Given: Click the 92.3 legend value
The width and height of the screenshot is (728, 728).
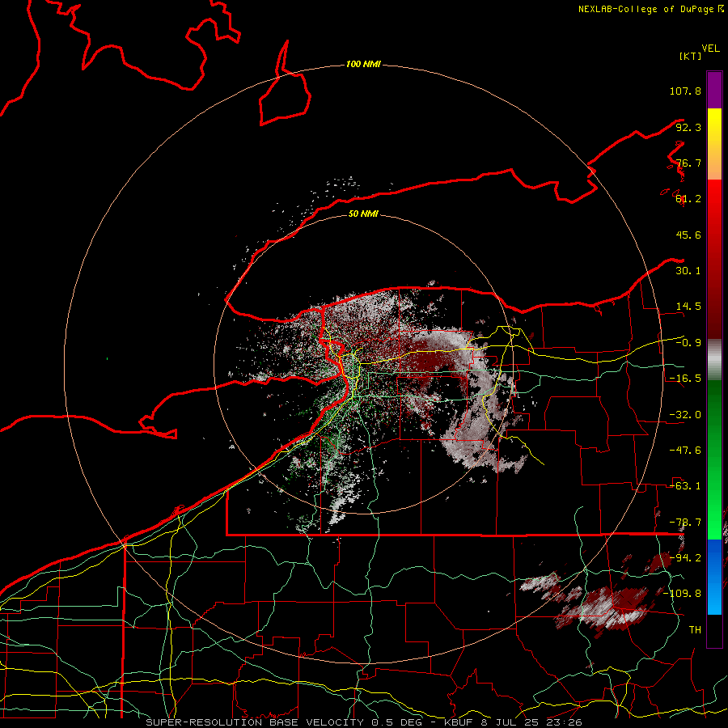Looking at the screenshot, I should [688, 127].
